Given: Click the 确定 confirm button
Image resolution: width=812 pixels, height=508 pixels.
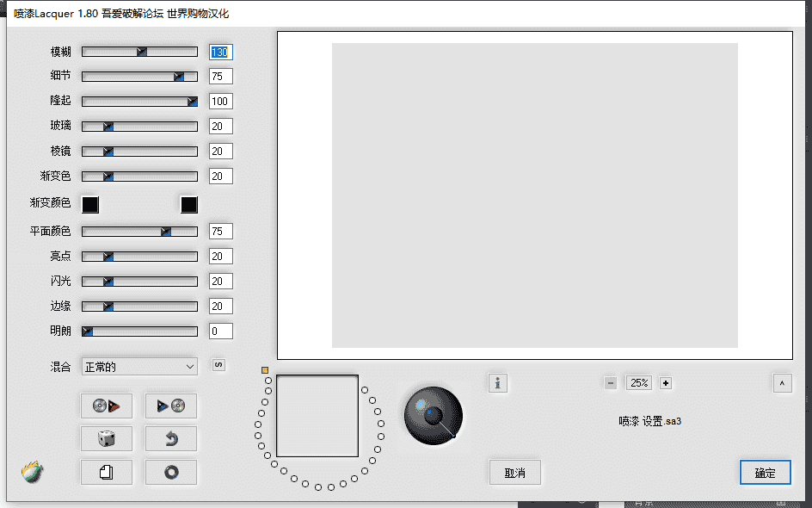Looking at the screenshot, I should pos(765,473).
